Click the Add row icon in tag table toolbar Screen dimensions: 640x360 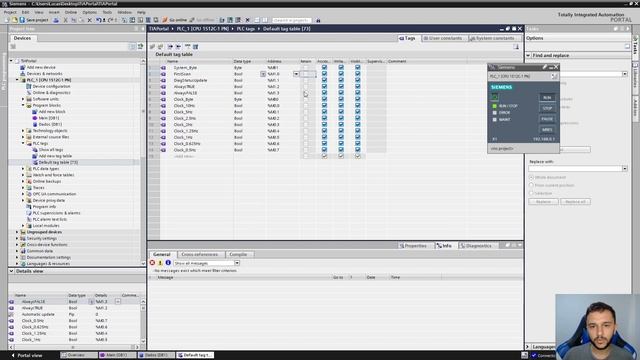point(160,47)
